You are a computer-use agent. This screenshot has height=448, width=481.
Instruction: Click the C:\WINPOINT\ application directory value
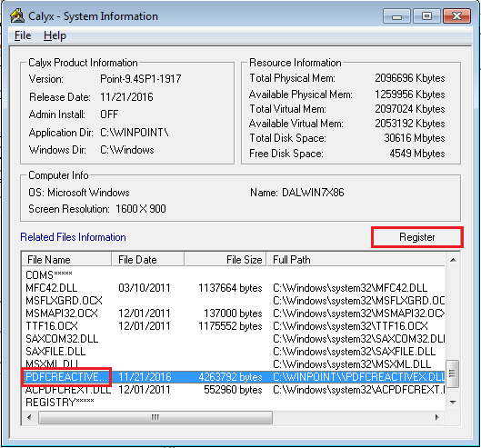pyautogui.click(x=135, y=133)
